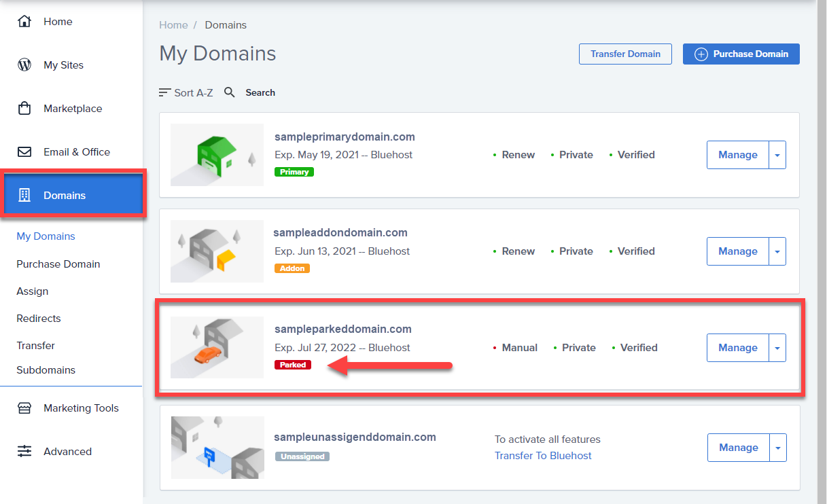Click sampleaddondomain.com domain name

[x=340, y=233]
